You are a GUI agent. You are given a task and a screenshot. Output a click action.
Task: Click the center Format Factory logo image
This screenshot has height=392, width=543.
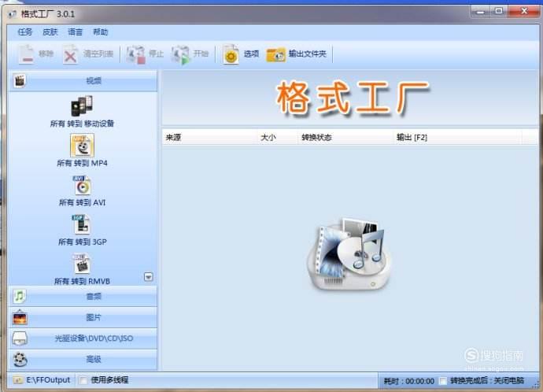pos(349,254)
